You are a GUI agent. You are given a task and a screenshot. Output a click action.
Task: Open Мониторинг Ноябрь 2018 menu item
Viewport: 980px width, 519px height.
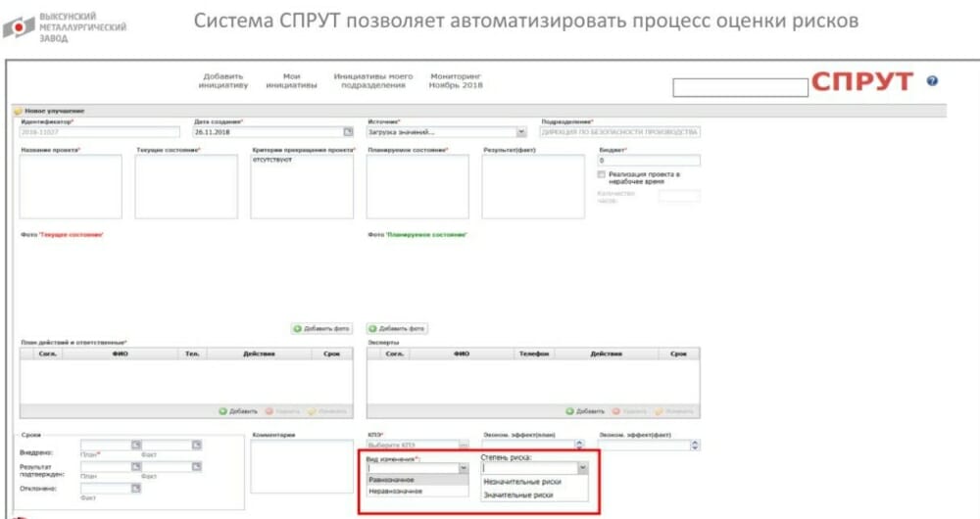pos(456,80)
